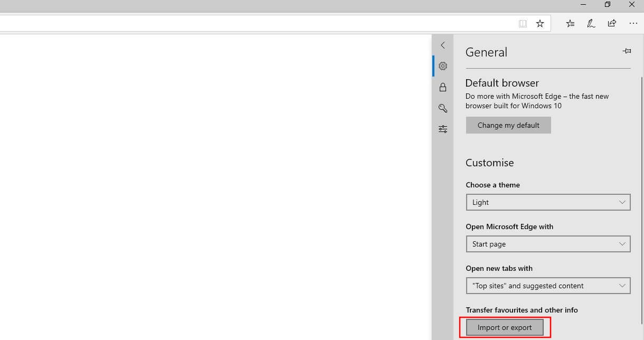Viewport: 644px width, 340px height.
Task: Add this page to favourites with the star
Action: (x=540, y=23)
